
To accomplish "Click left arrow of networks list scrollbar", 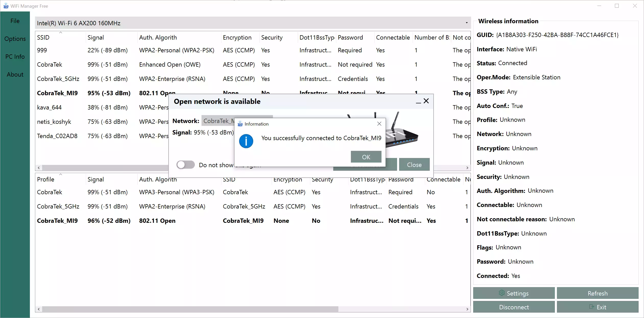I will 39,168.
